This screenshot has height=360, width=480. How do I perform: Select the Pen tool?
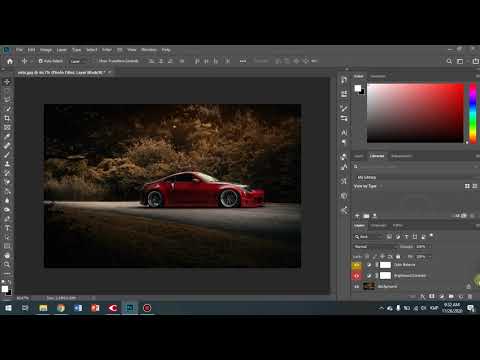pos(7,219)
